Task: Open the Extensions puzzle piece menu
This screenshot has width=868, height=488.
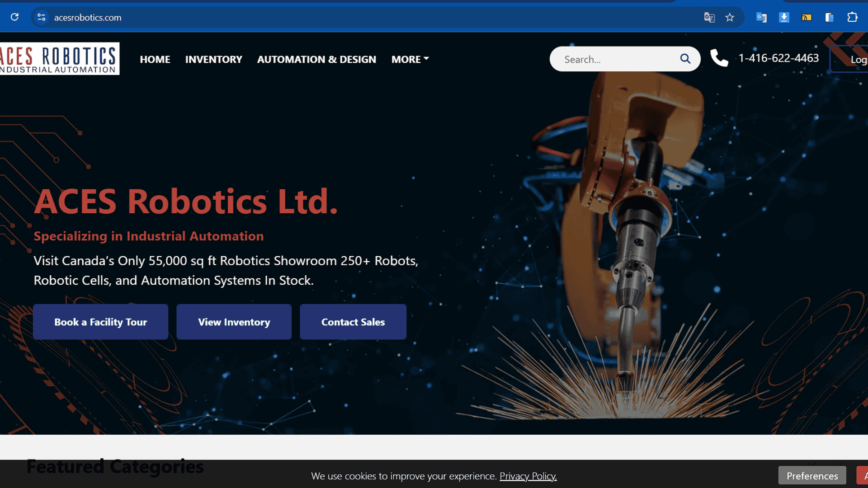Action: tap(852, 17)
